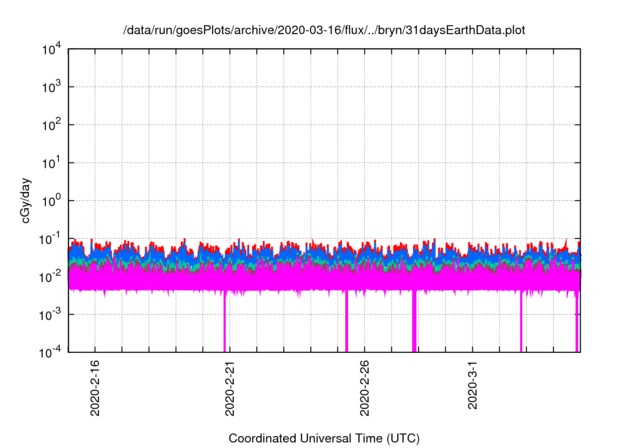Click the 10^3 y-axis tick label
The width and height of the screenshot is (640, 448).
click(52, 87)
